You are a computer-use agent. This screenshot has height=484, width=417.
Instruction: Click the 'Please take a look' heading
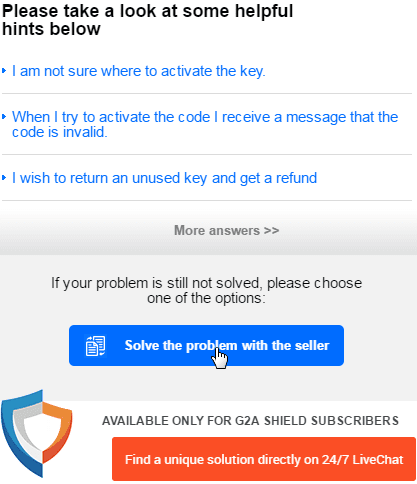tap(147, 20)
